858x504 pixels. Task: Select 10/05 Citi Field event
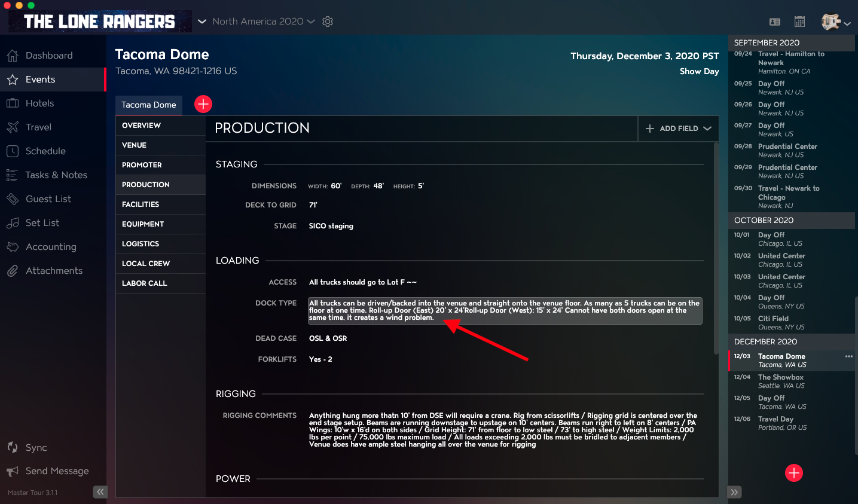(x=791, y=323)
